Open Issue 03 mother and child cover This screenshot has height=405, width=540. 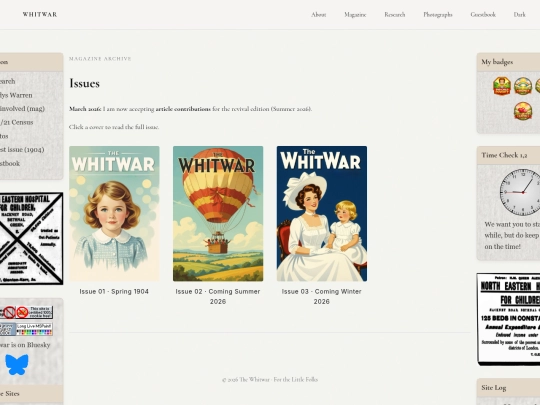322,214
